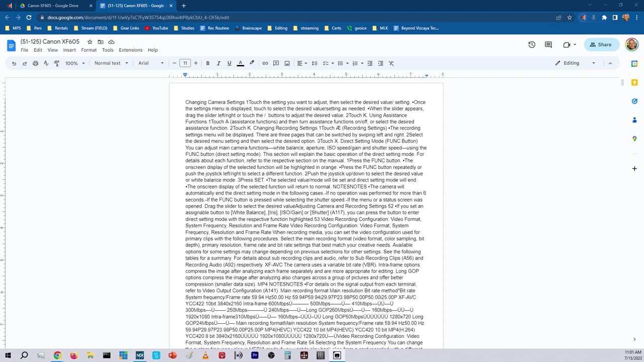The width and height of the screenshot is (644, 362).
Task: Undo the last edit
Action: click(x=14, y=63)
